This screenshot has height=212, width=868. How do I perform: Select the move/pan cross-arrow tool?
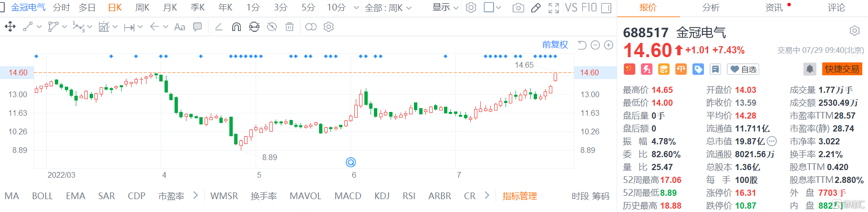(x=10, y=27)
